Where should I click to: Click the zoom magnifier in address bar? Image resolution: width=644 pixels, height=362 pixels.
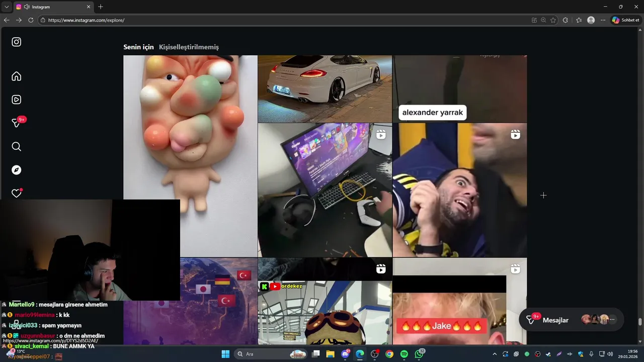coord(543,20)
